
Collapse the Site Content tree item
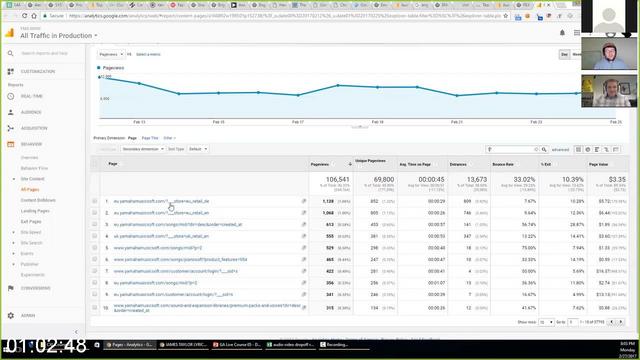click(14, 179)
